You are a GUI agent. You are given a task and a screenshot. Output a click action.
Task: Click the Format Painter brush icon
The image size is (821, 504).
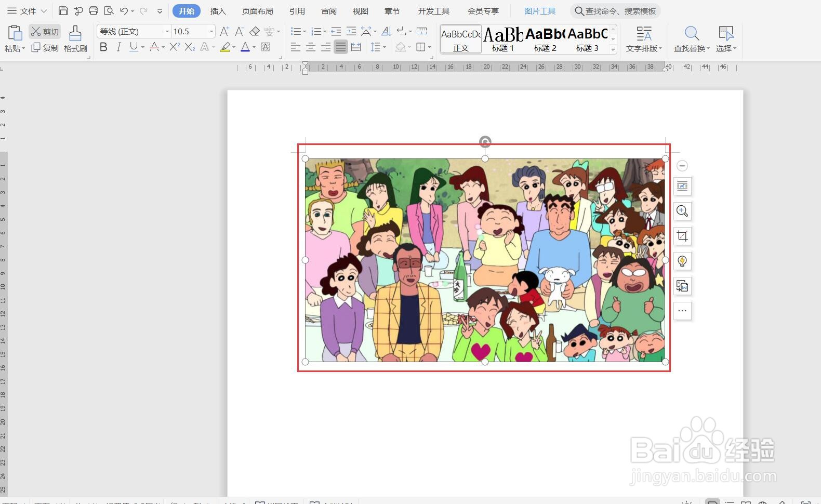point(75,34)
